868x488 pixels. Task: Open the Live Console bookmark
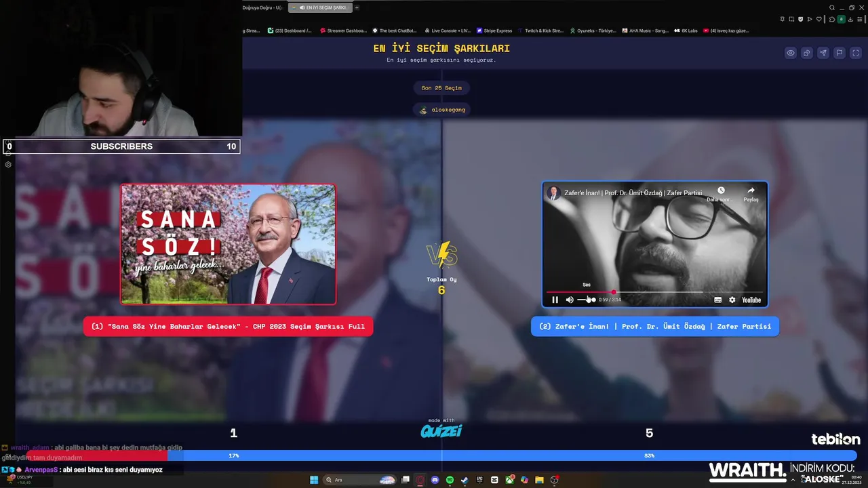pyautogui.click(x=448, y=30)
